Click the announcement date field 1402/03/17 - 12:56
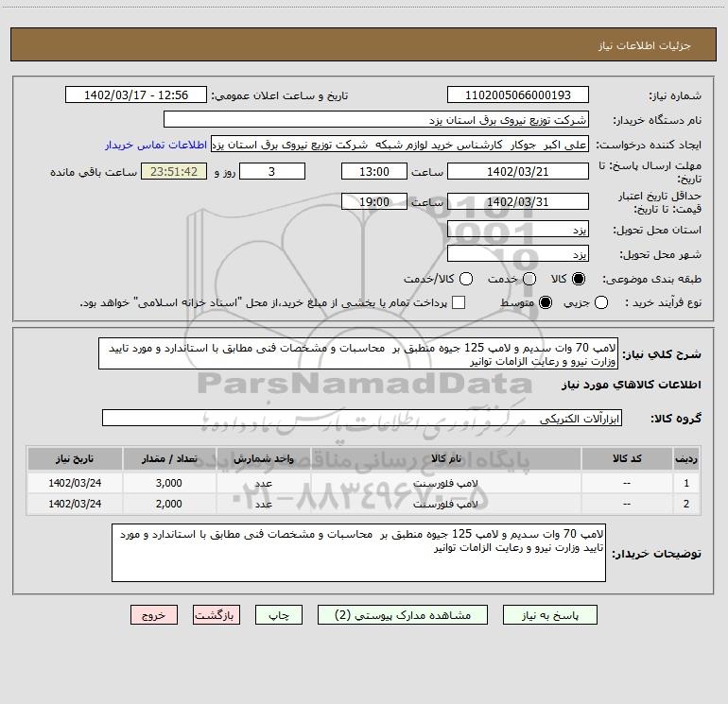 (x=136, y=95)
